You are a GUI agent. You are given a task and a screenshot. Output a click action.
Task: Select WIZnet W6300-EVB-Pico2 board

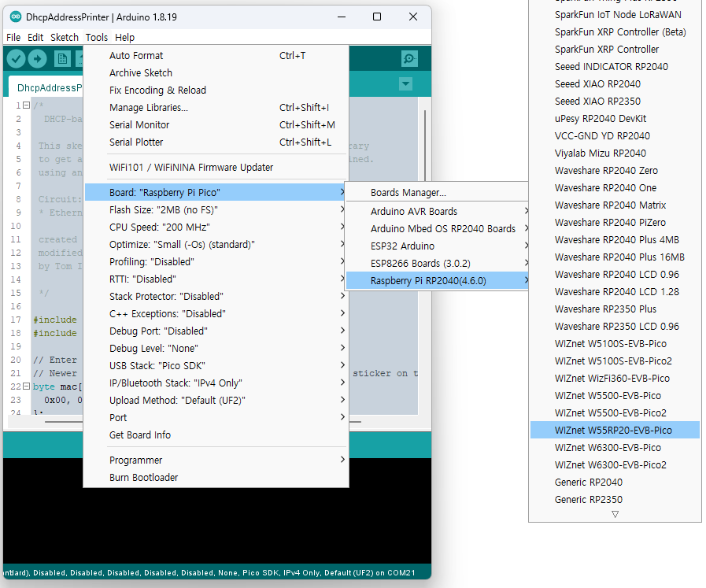click(615, 465)
